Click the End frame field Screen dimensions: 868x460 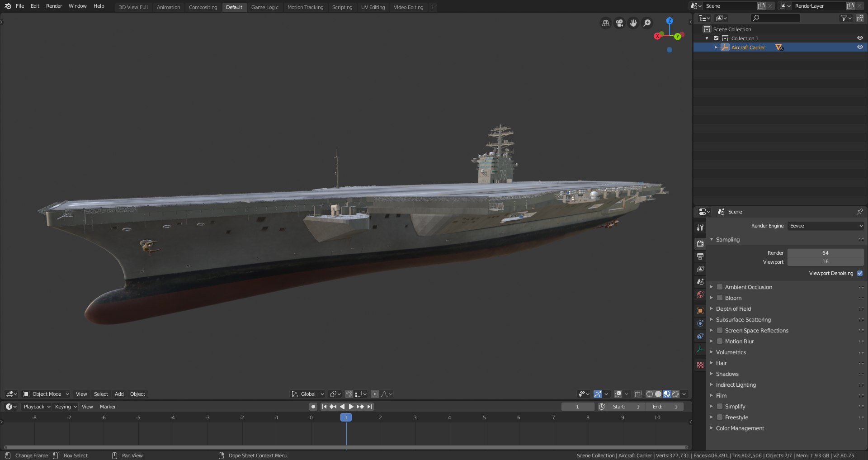[x=665, y=407]
